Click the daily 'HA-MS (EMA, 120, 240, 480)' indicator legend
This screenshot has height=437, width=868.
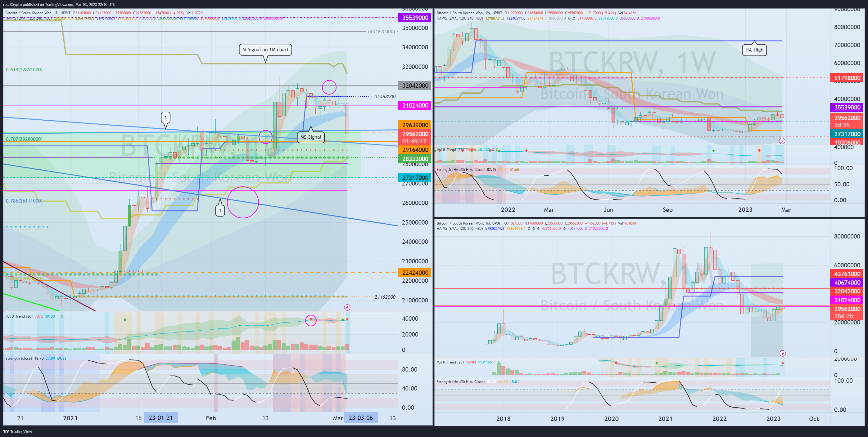pyautogui.click(x=29, y=18)
